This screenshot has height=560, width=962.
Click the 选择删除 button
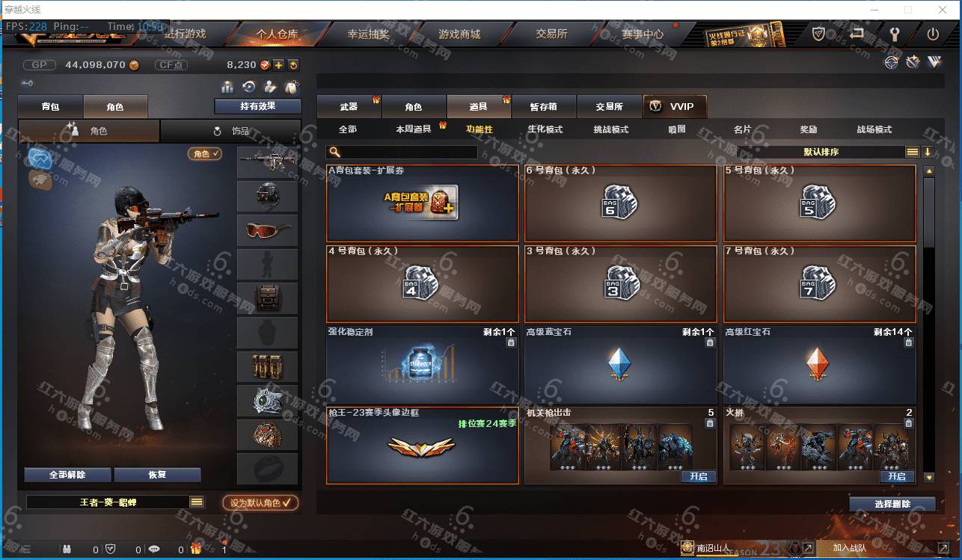[x=892, y=504]
